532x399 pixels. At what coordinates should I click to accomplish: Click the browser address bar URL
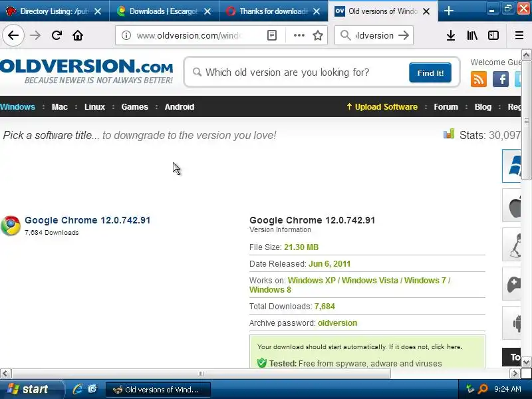[x=190, y=35]
